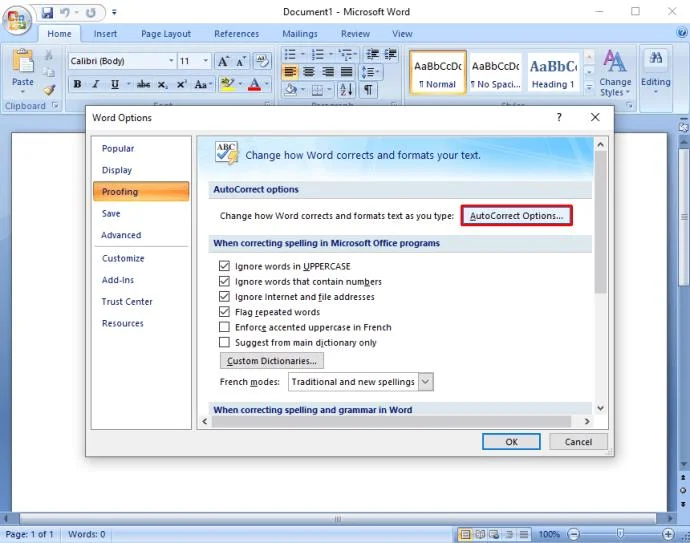Uncheck Ignore words that contain numbers
The height and width of the screenshot is (543, 690).
(224, 281)
